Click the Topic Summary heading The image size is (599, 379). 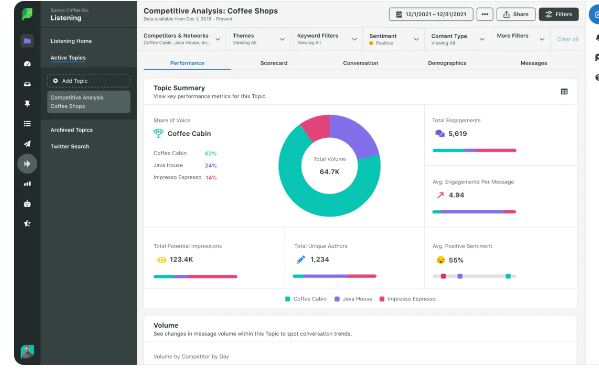coord(179,88)
